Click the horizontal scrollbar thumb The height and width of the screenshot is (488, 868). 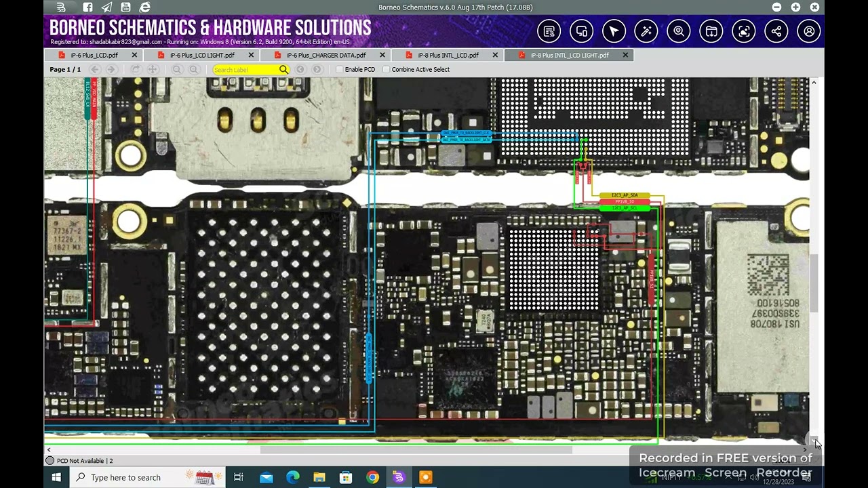416,449
